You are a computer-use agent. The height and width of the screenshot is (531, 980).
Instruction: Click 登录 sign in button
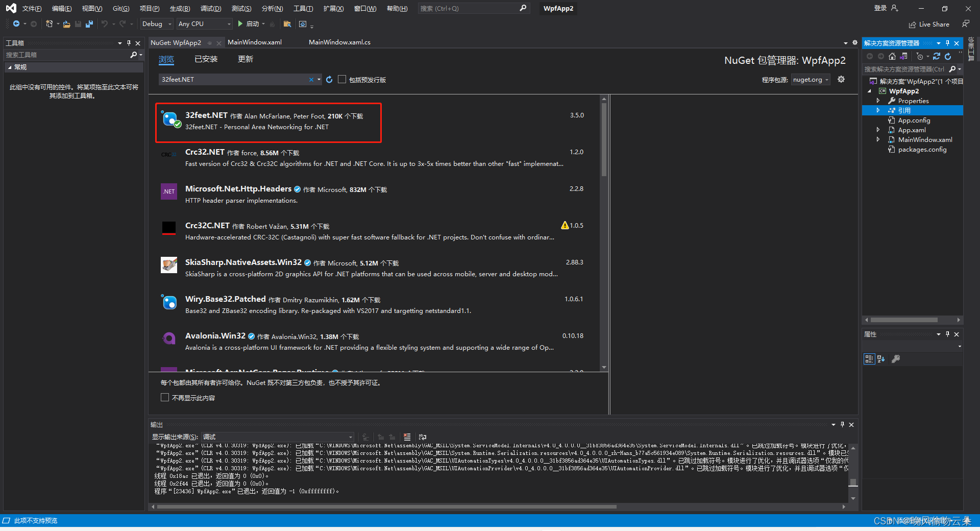pos(886,8)
